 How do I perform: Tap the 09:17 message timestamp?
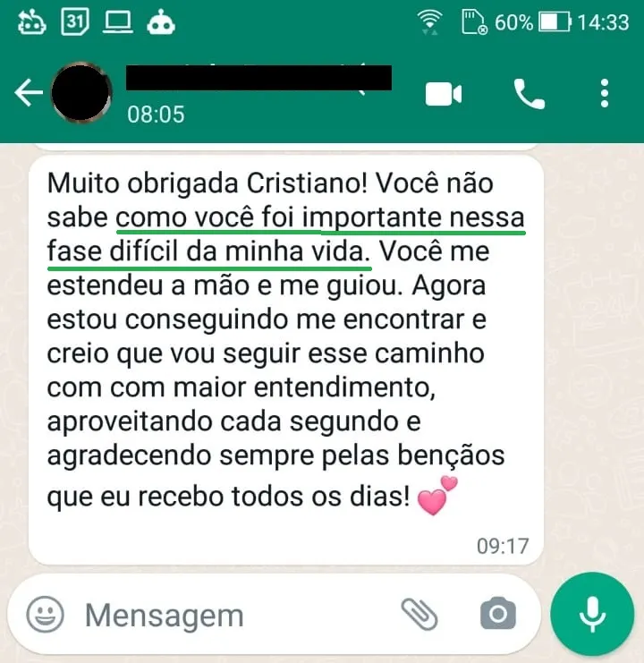[x=503, y=546]
